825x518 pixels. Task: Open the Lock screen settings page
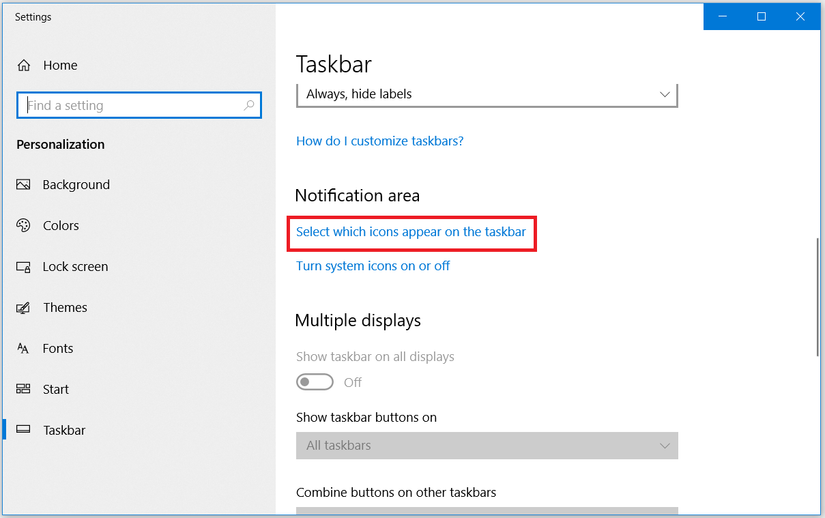tap(75, 267)
